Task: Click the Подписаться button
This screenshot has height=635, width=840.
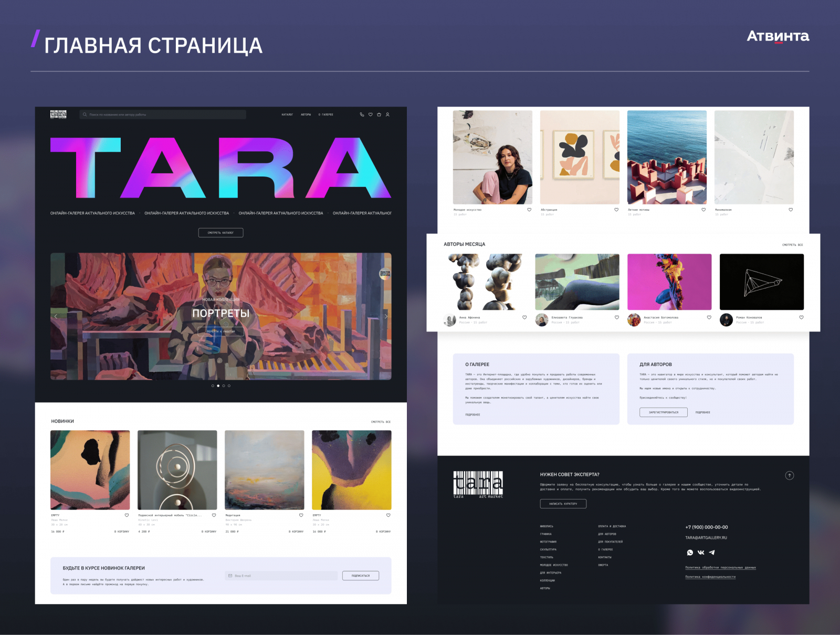Action: click(361, 576)
